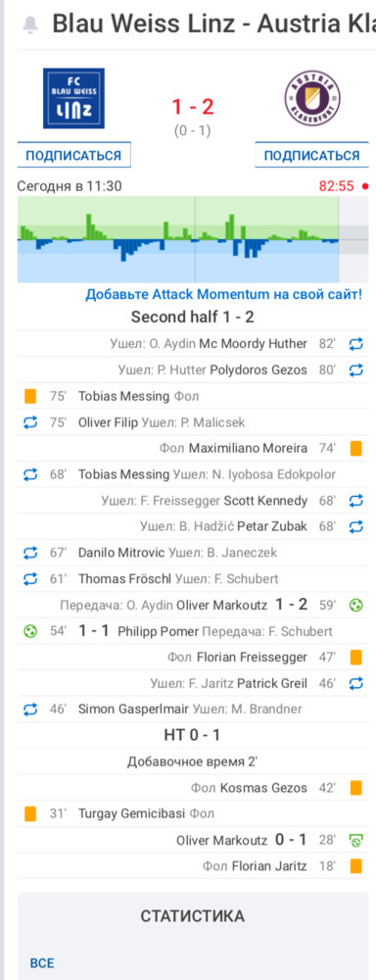The image size is (376, 980).
Task: Click substitution icon for Thomas Fröschl 61'
Action: click(30, 579)
